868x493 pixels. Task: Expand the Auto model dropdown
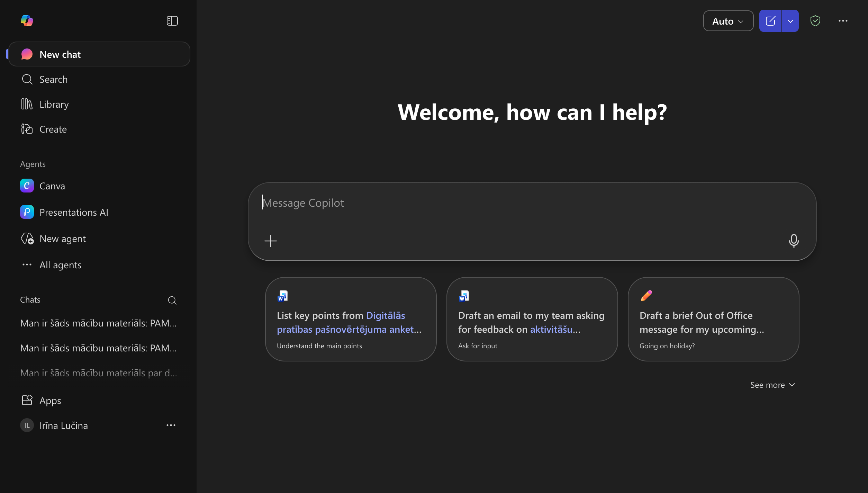tap(728, 21)
